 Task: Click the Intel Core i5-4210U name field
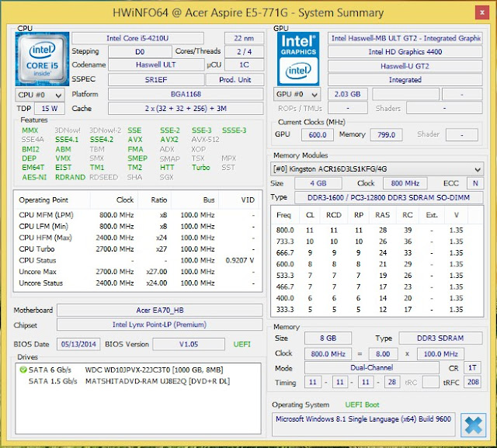[137, 38]
